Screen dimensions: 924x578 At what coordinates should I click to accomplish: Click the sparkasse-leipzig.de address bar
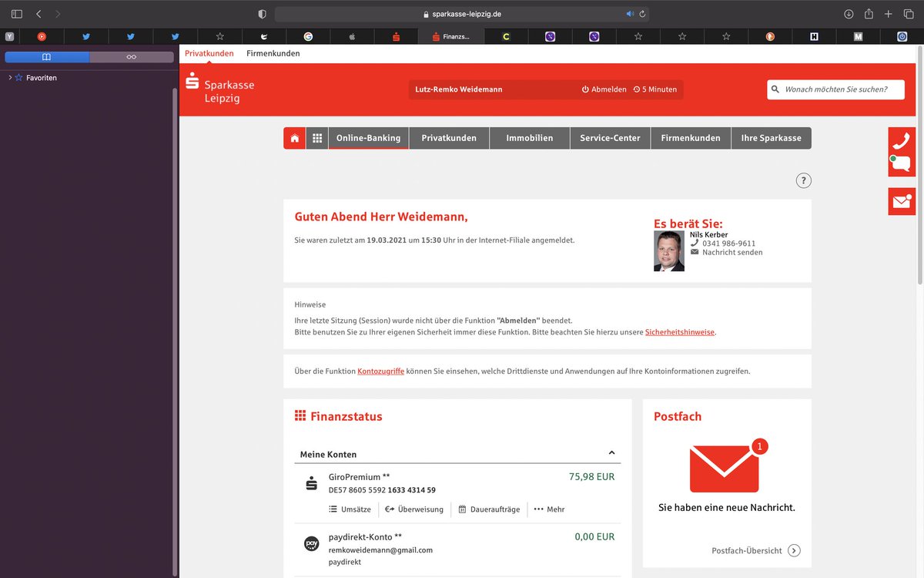(462, 14)
